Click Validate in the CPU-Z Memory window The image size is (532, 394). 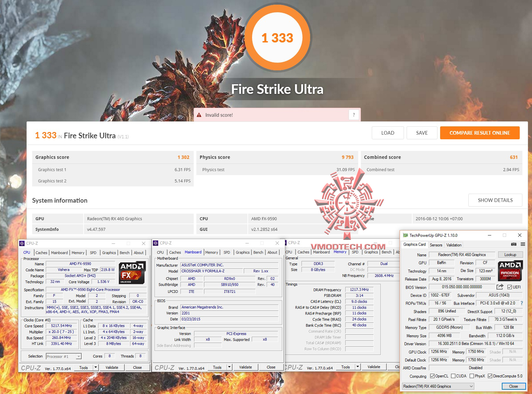[374, 367]
